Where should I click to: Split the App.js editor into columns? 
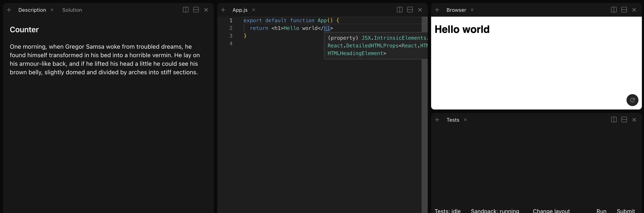[400, 10]
